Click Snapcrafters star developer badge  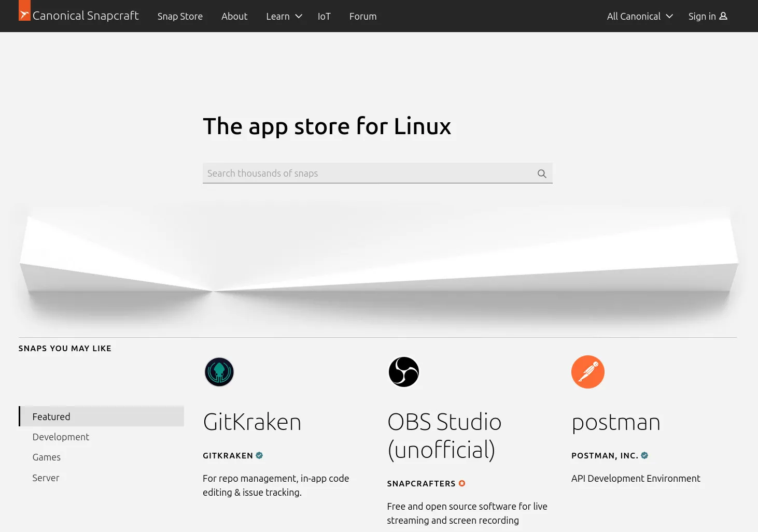[462, 483]
